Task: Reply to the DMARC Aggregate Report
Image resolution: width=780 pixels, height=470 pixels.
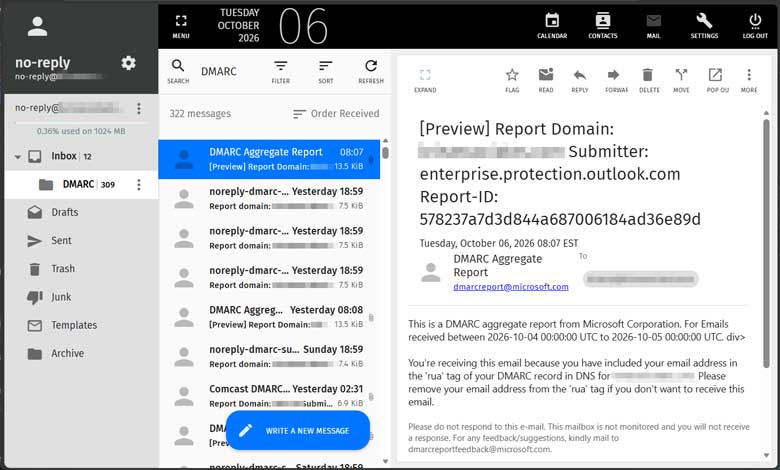Action: click(x=580, y=80)
